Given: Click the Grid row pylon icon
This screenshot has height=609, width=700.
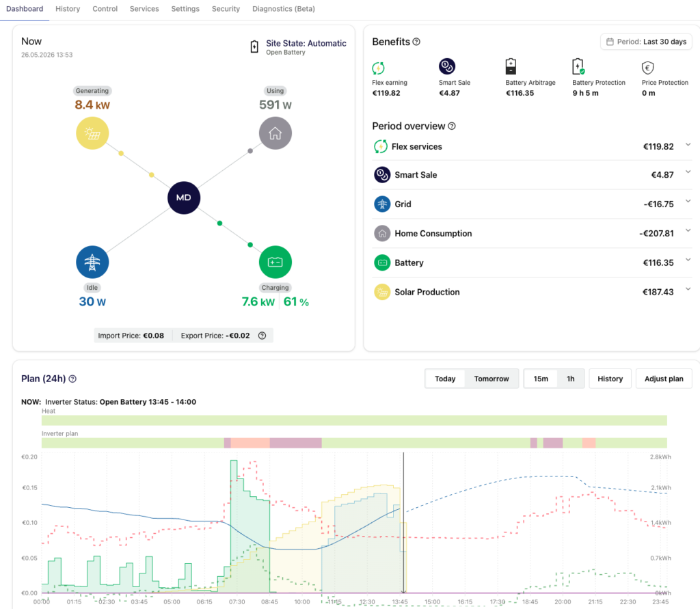Looking at the screenshot, I should [x=382, y=204].
